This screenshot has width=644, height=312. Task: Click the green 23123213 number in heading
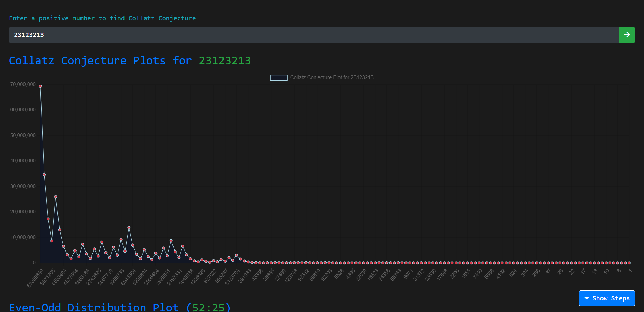(225, 61)
